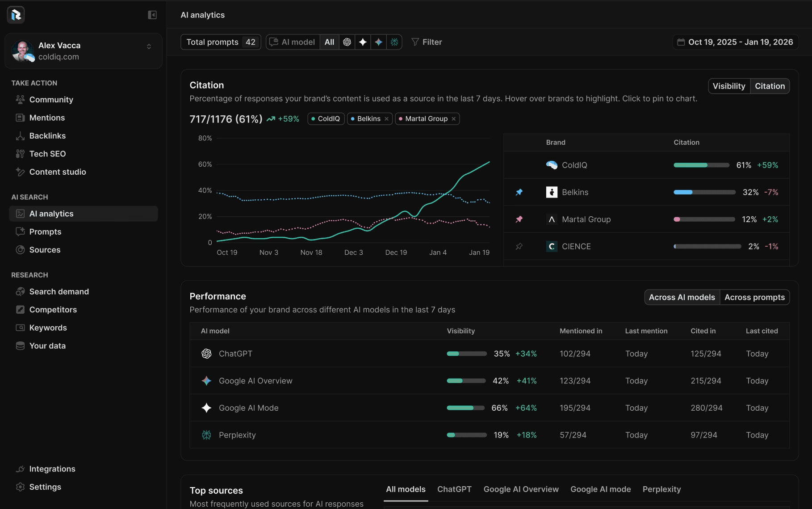Open Tech SEO tools

tap(84, 154)
